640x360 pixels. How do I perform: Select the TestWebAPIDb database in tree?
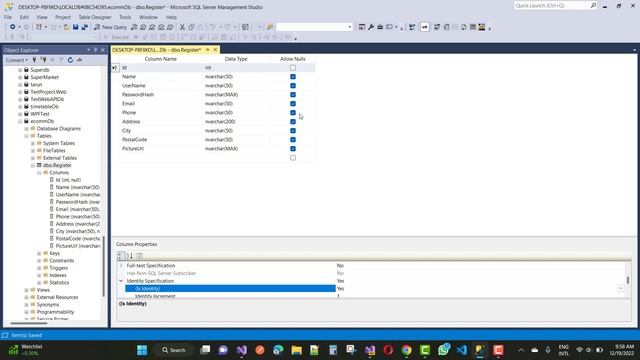[47, 99]
